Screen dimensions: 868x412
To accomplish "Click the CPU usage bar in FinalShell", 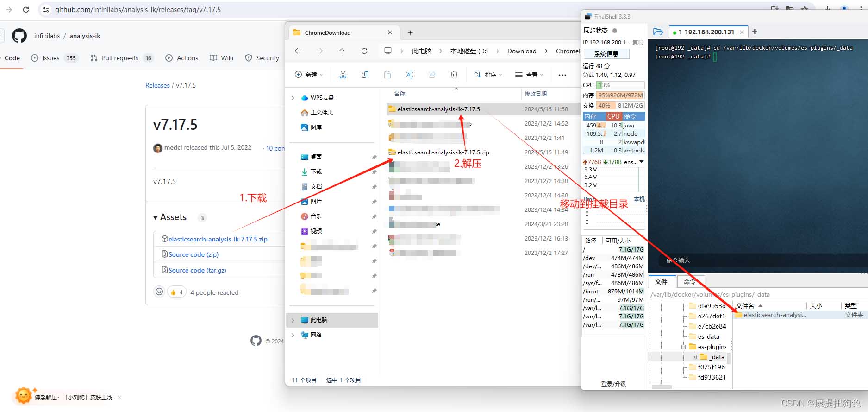I will (x=620, y=85).
